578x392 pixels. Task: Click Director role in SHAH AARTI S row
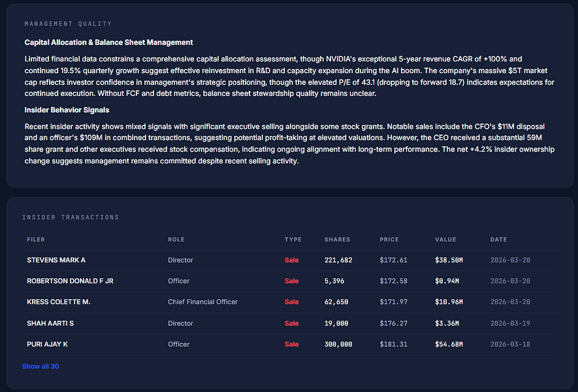coord(181,323)
